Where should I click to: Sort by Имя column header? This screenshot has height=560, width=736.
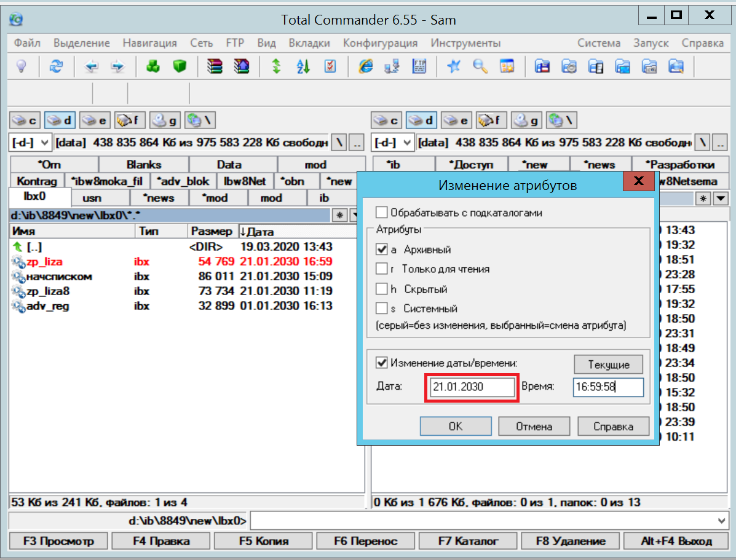click(x=73, y=231)
